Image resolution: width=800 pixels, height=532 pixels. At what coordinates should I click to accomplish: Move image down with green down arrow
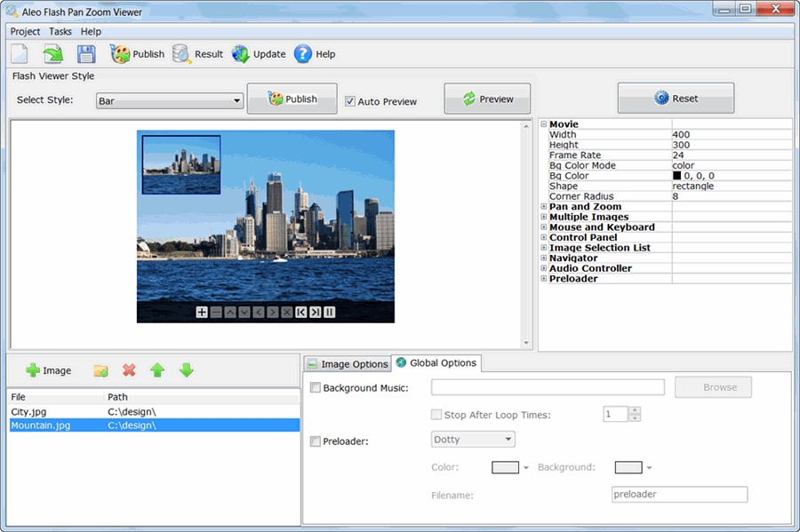(186, 370)
